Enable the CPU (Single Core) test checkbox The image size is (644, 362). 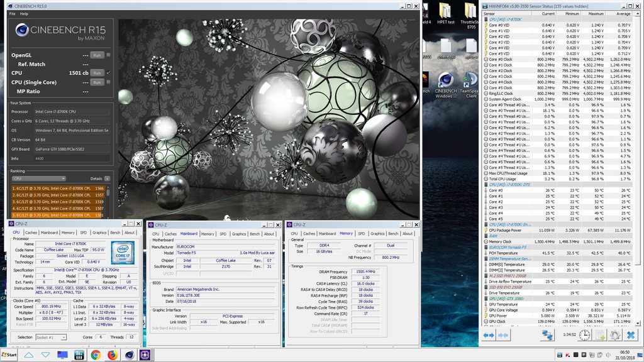108,82
